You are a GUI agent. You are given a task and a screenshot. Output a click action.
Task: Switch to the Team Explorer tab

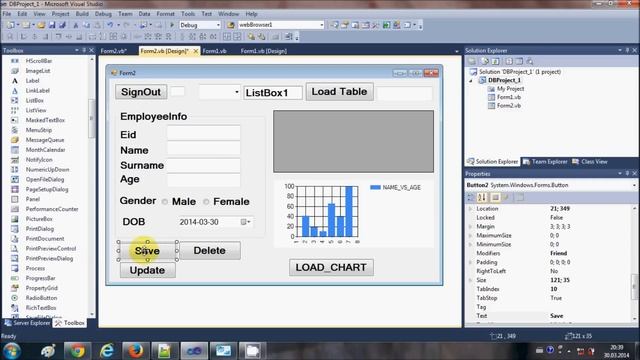[545, 162]
